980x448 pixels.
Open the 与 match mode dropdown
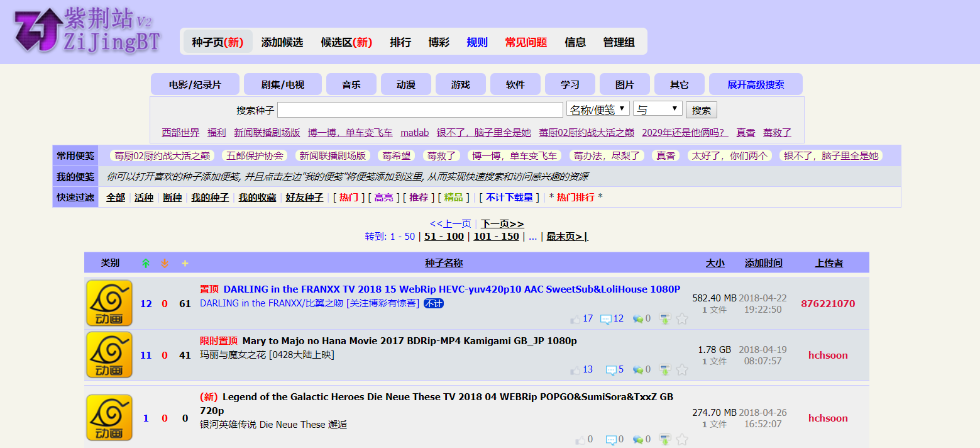click(x=658, y=109)
